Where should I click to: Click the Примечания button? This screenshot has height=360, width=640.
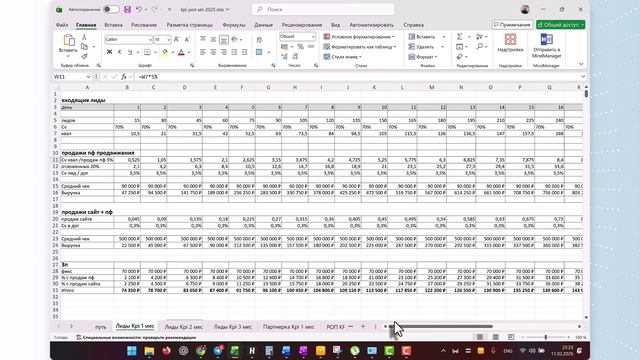[512, 25]
